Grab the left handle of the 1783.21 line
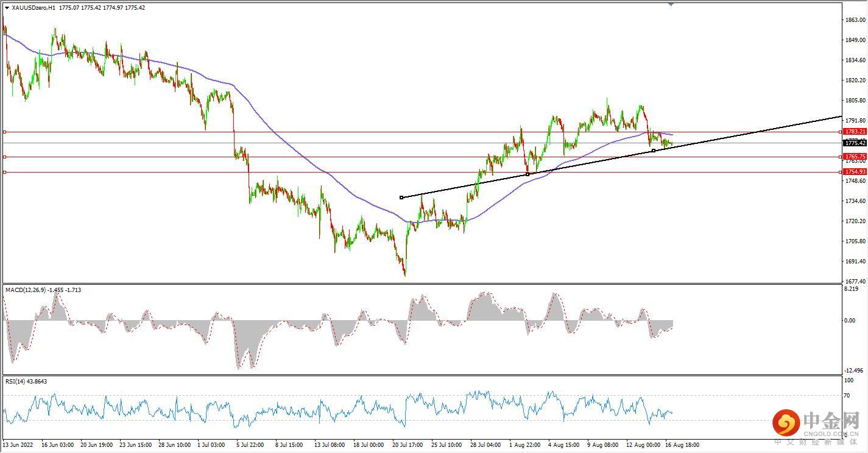The height and width of the screenshot is (453, 868). 5,132
